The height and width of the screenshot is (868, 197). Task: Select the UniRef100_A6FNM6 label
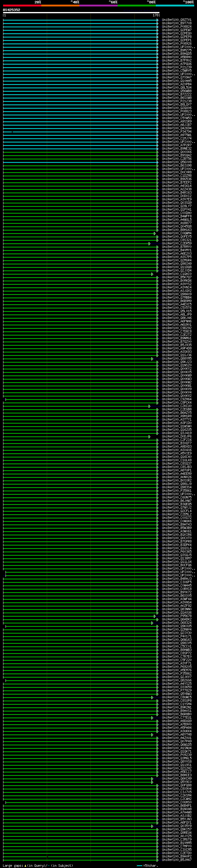[x=177, y=321]
